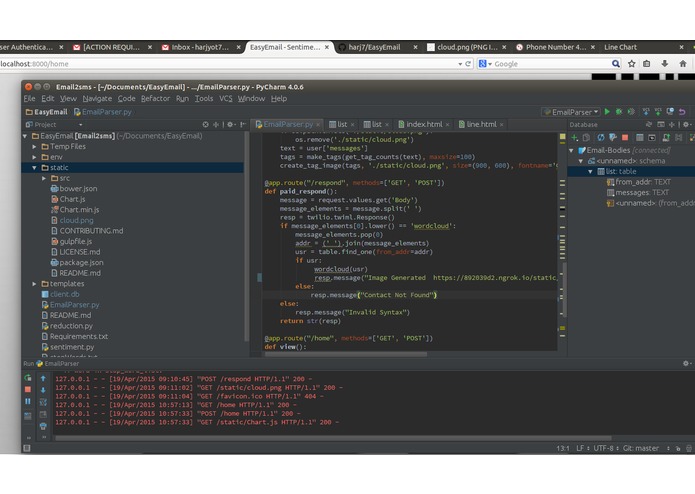Bookmark the page using the browser star icon
This screenshot has height=494, width=695.
(x=631, y=64)
